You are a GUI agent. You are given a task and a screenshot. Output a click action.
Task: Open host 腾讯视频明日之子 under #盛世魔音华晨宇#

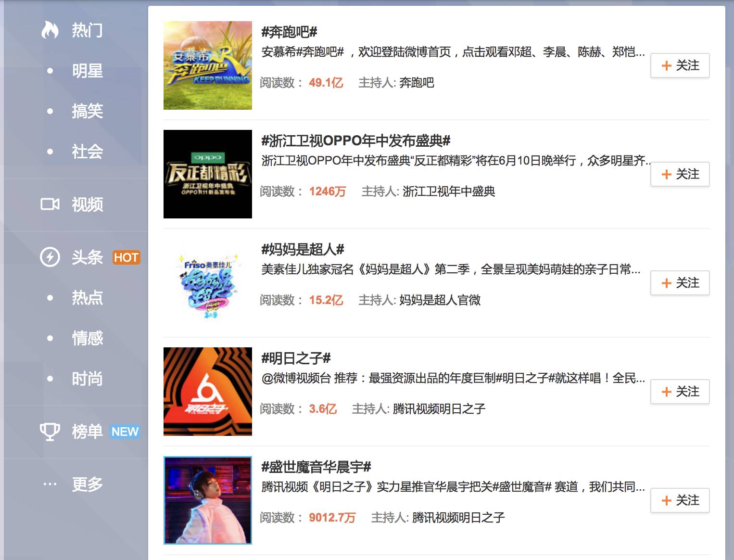click(x=458, y=518)
